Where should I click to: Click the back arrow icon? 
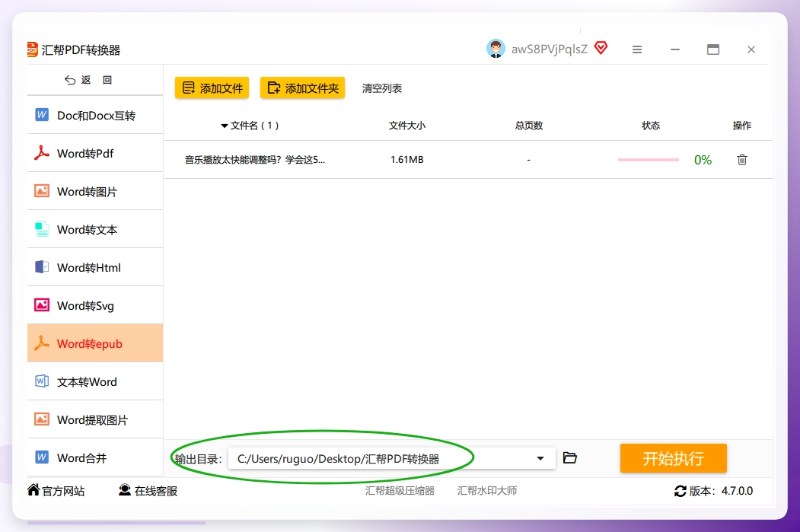[x=70, y=80]
